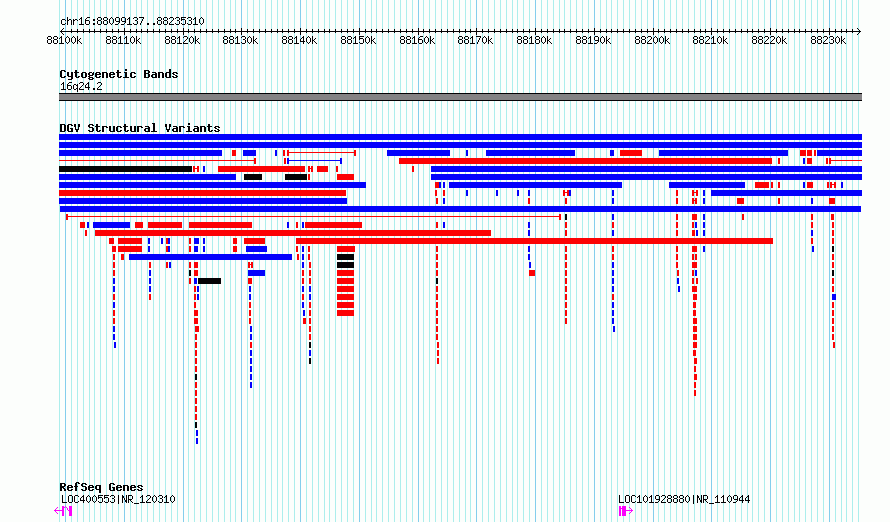Click the '88220k' scale label
The width and height of the screenshot is (890, 522).
769,41
